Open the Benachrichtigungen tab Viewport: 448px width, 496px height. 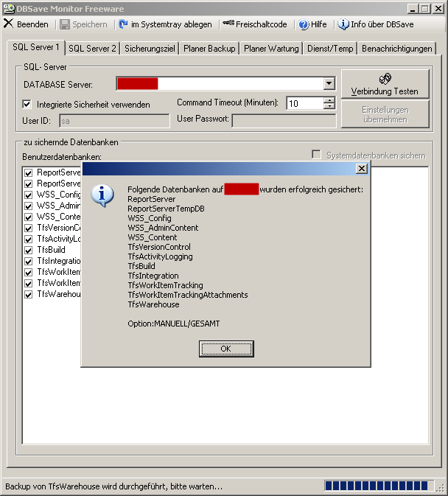[396, 49]
